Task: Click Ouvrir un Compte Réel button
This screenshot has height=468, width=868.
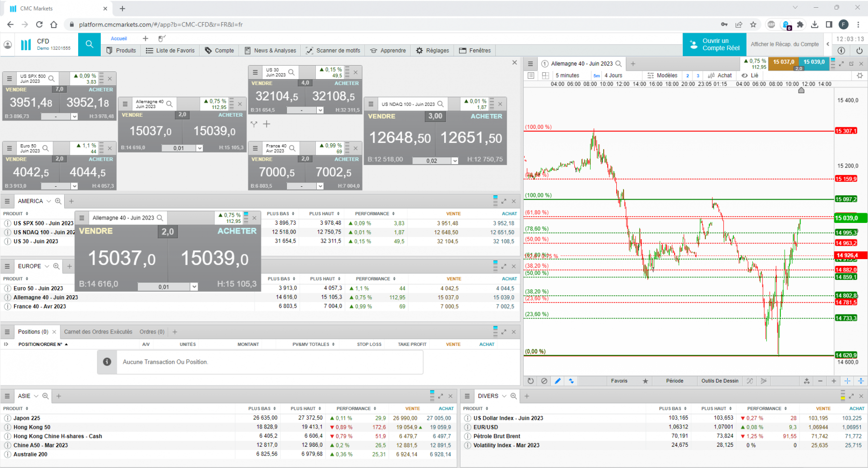Action: coord(715,44)
